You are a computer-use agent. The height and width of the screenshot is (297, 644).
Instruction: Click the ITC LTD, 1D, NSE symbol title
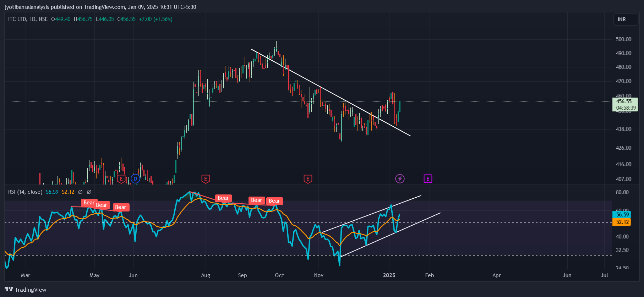point(28,19)
